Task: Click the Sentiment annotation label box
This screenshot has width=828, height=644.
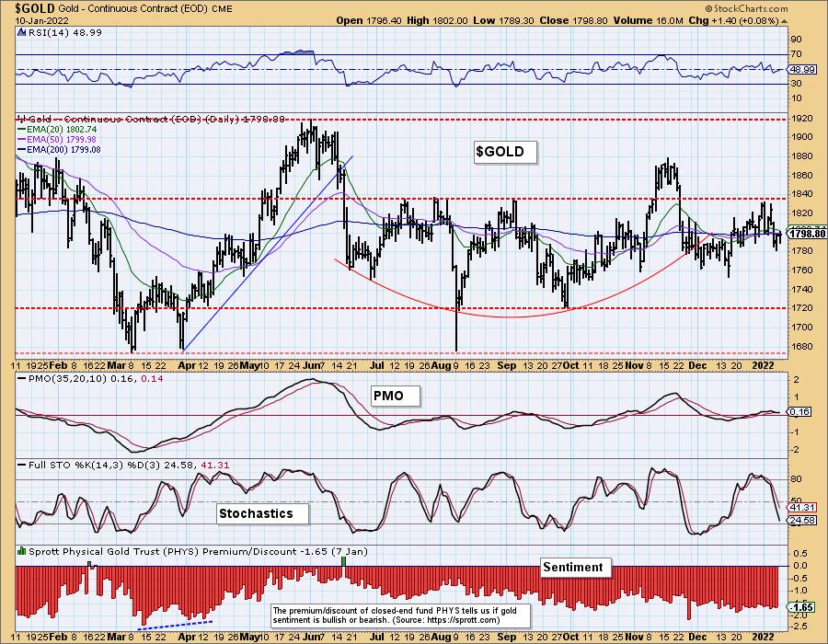Action: [x=576, y=568]
